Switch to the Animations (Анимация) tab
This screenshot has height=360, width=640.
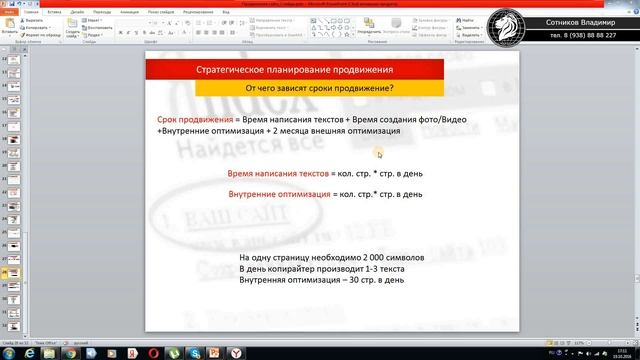(129, 12)
